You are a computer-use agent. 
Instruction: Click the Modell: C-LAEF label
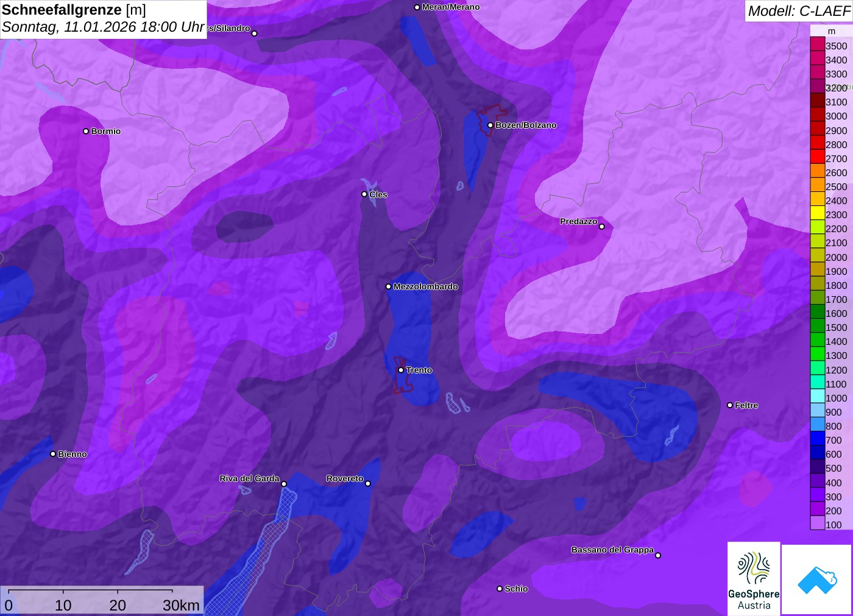point(799,11)
